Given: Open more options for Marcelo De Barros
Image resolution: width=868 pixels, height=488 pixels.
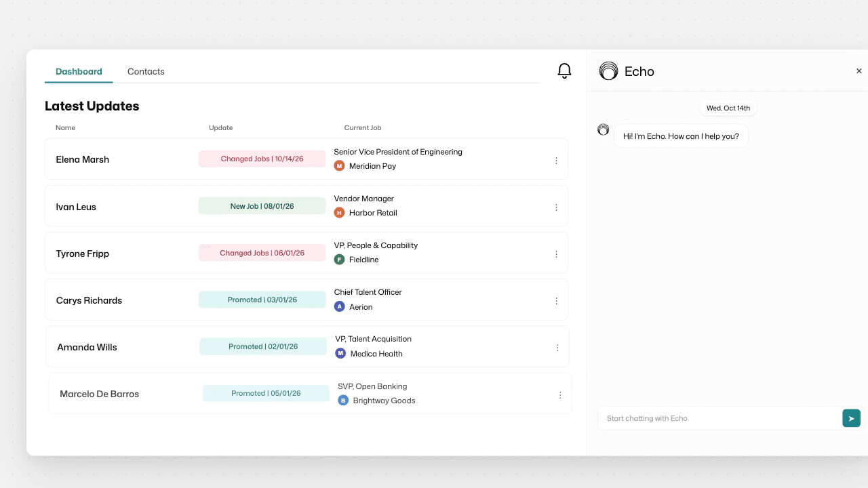Looking at the screenshot, I should click(x=560, y=395).
